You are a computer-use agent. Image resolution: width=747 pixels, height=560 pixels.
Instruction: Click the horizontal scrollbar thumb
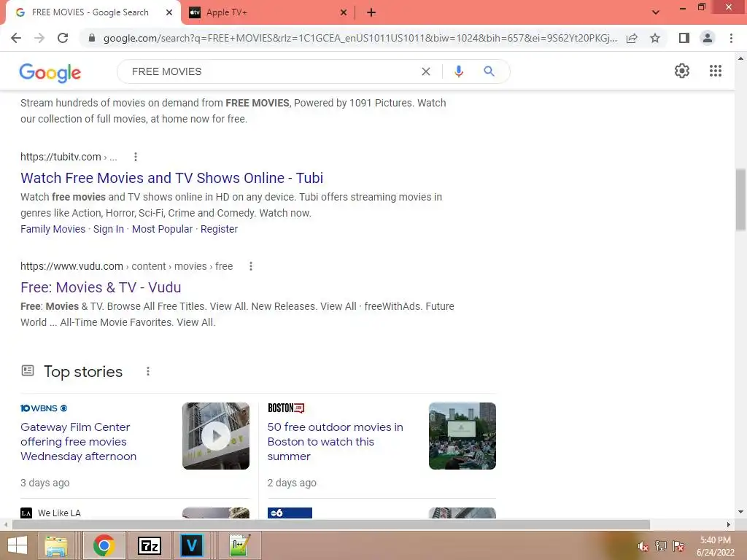(331, 524)
